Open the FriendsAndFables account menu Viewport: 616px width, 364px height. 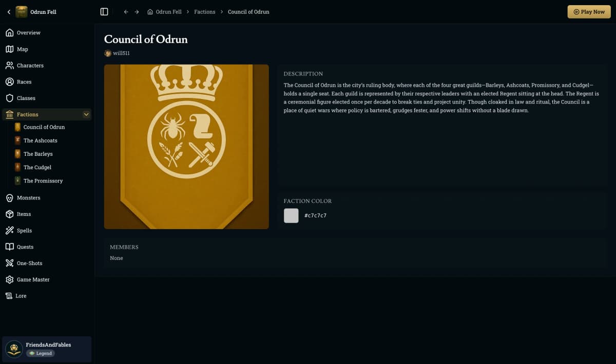pyautogui.click(x=47, y=349)
